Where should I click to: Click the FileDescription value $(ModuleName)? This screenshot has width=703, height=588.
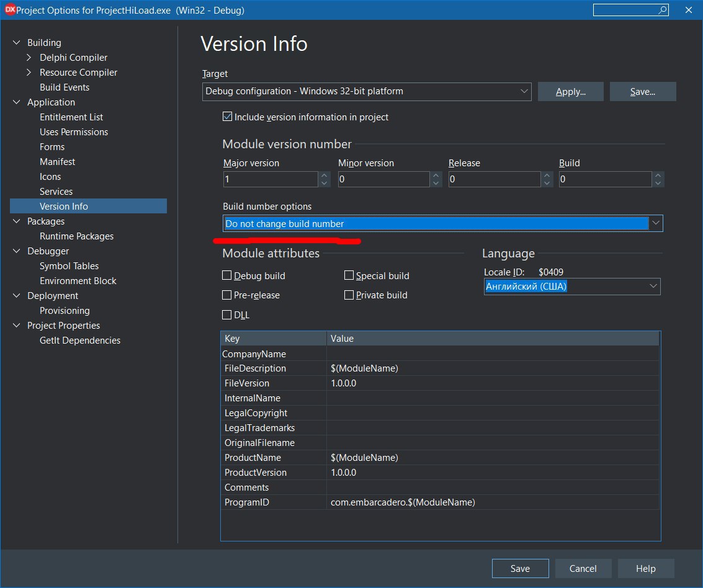364,368
